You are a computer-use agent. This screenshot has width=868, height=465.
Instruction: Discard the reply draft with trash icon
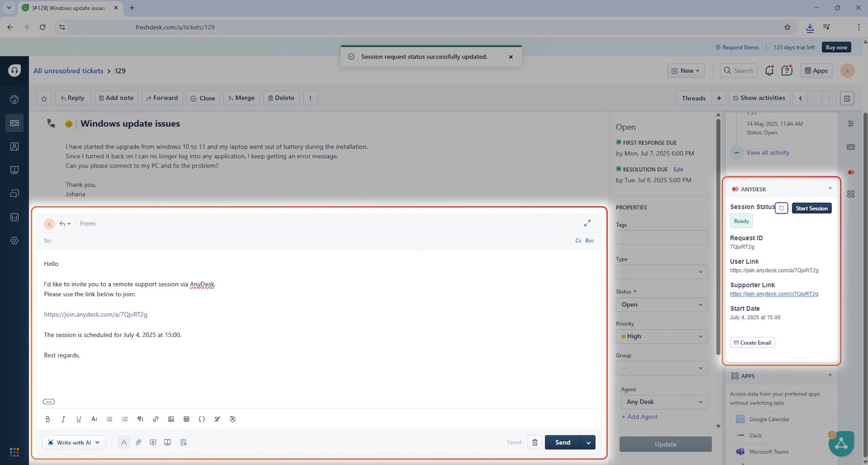(535, 442)
